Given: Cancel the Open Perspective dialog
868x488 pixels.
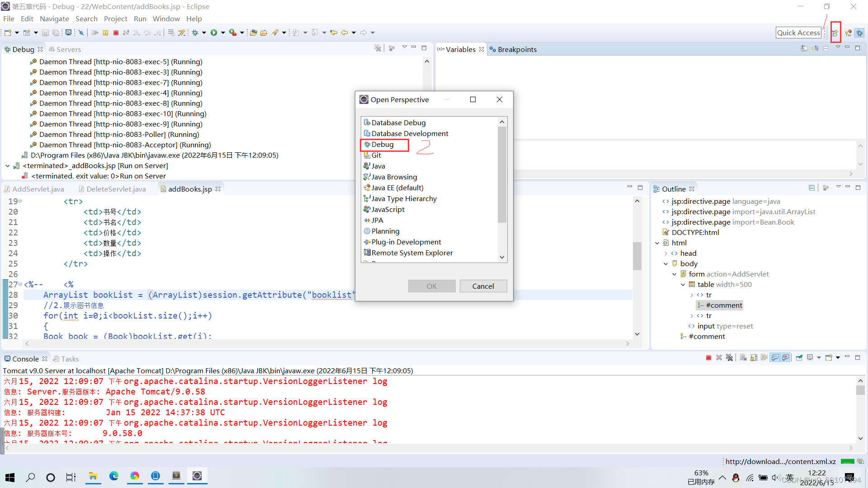Looking at the screenshot, I should [x=483, y=286].
